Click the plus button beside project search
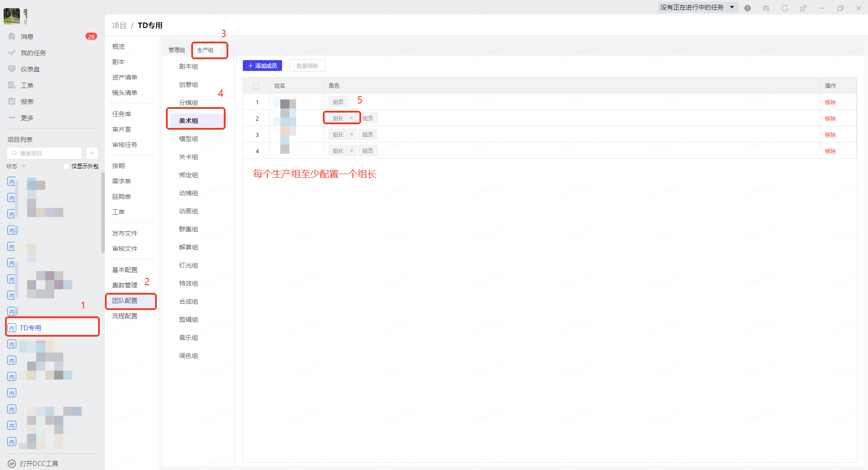The image size is (868, 470). pos(92,153)
